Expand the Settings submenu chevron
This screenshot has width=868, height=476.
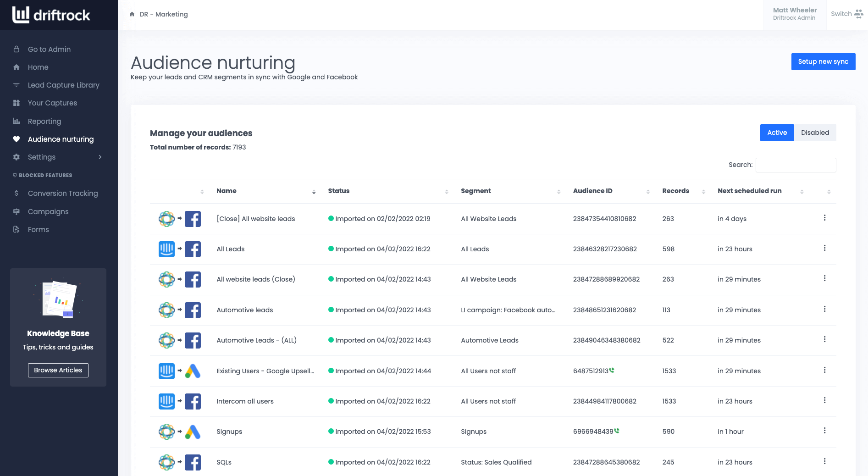(x=100, y=157)
